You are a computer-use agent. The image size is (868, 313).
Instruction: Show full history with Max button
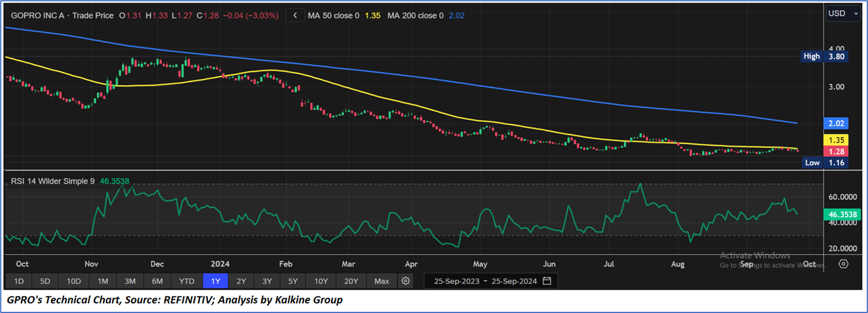click(382, 281)
